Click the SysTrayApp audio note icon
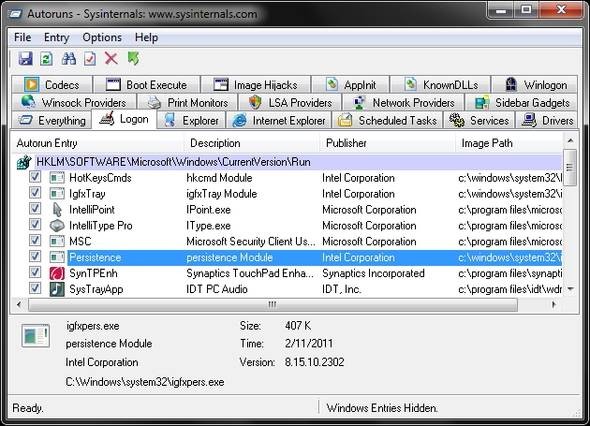This screenshot has width=590, height=426. (57, 289)
